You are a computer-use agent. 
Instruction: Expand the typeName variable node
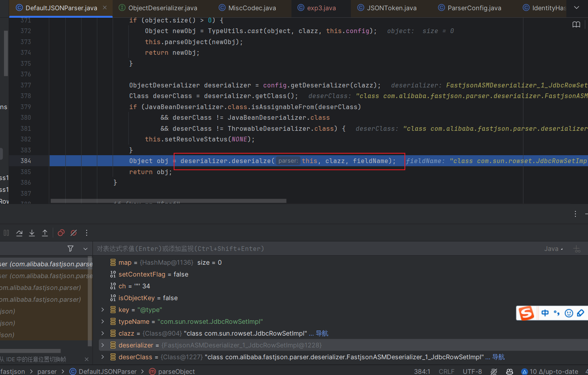(x=103, y=321)
